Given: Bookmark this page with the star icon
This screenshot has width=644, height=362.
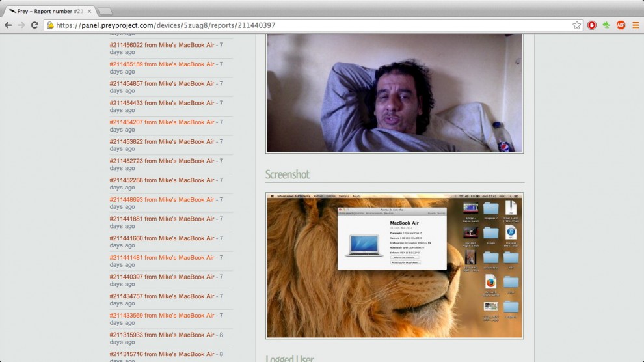Looking at the screenshot, I should (576, 25).
